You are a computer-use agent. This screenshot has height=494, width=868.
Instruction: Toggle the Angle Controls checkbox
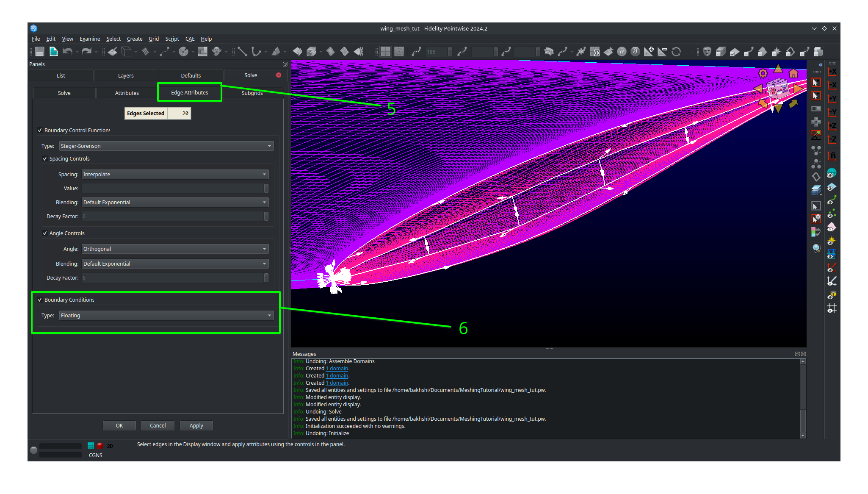pos(45,233)
